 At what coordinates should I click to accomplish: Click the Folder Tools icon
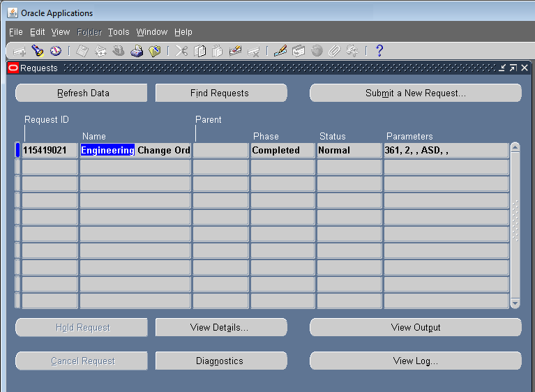tap(352, 51)
